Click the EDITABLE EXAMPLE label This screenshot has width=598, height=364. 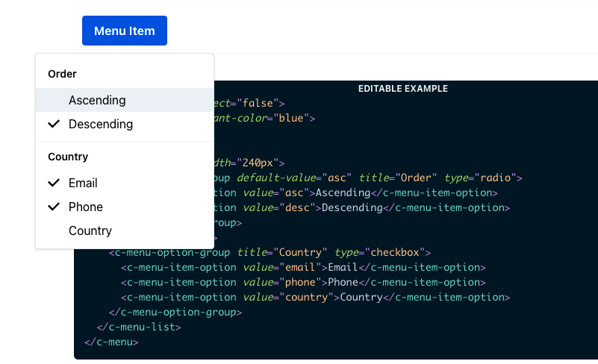[x=402, y=89]
